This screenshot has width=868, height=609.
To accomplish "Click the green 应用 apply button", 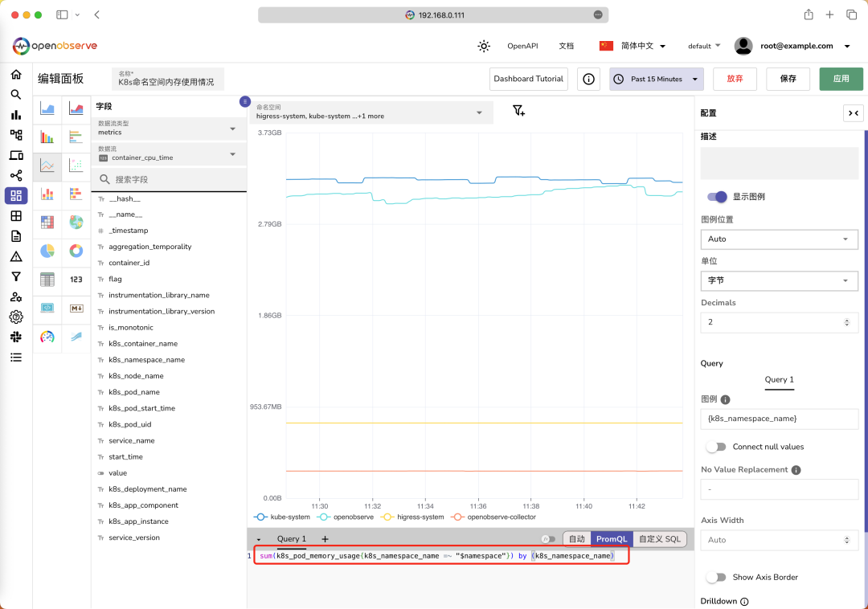I will click(841, 79).
